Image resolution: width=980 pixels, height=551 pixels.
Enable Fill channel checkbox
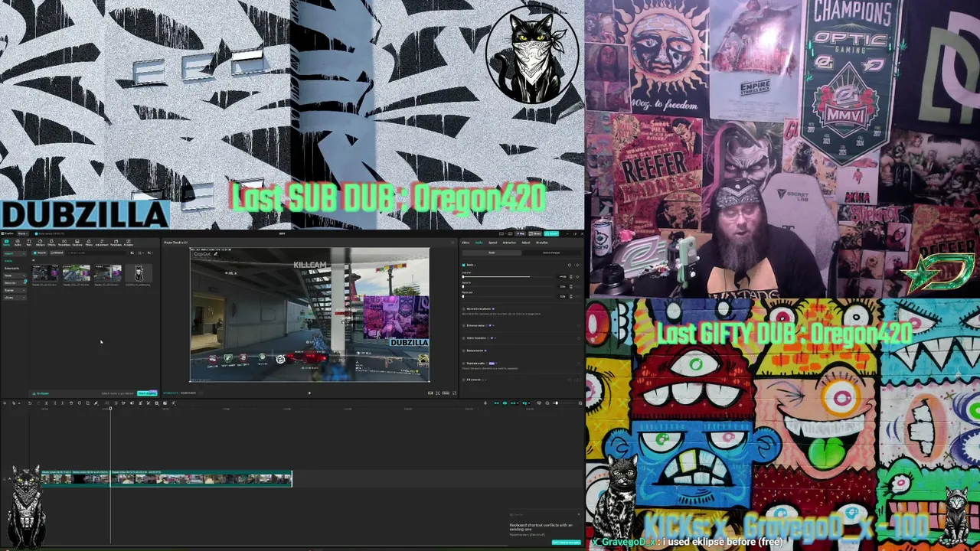(x=464, y=380)
